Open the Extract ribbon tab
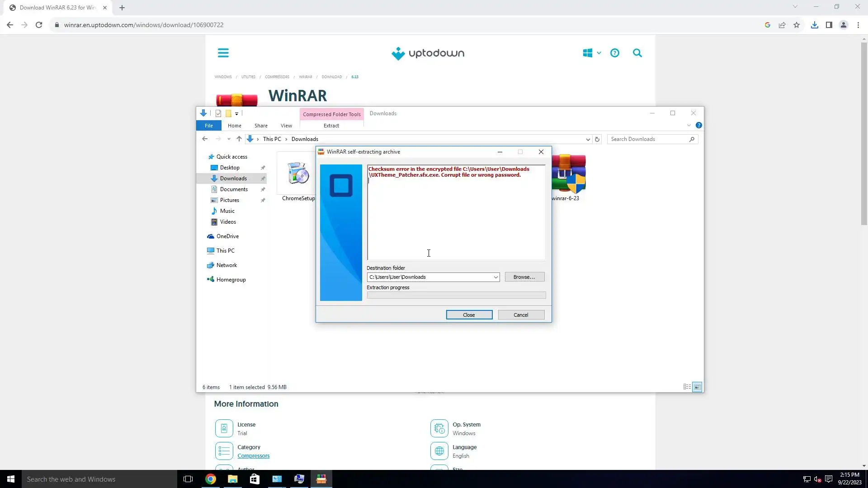 pos(331,126)
